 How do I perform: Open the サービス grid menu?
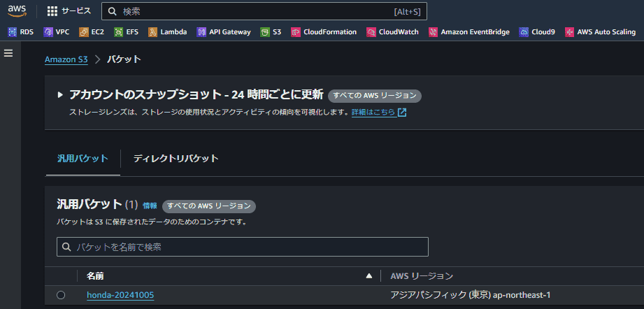tap(69, 11)
